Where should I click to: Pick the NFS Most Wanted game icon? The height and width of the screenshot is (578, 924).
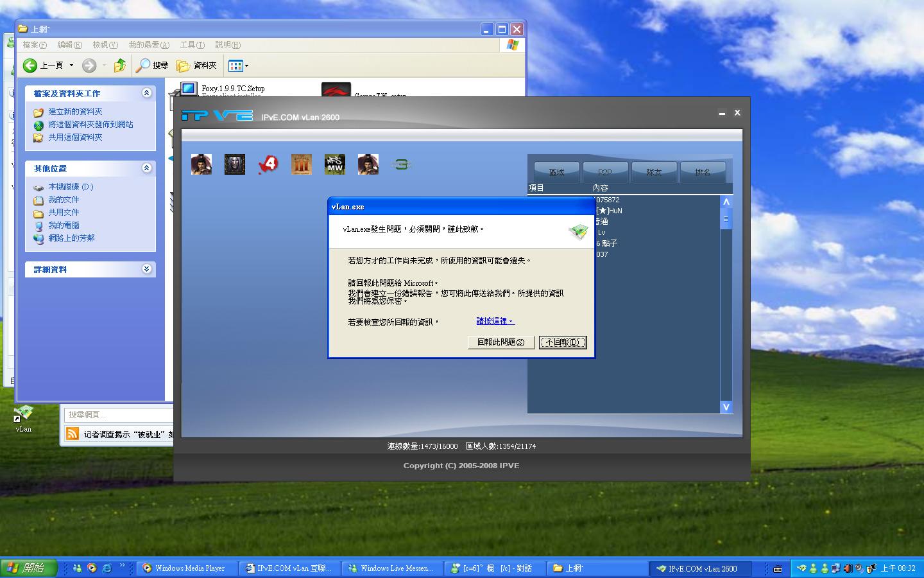tap(335, 164)
